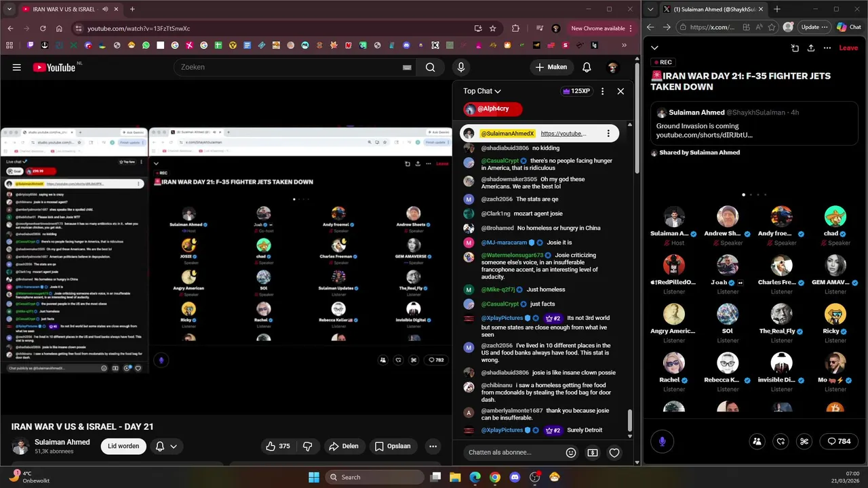Open the YouTube hamburger guide menu
868x488 pixels.
coord(17,67)
